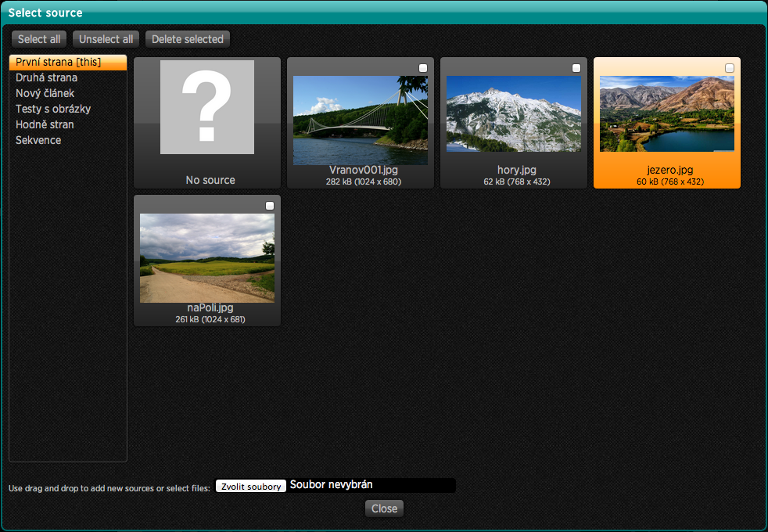The height and width of the screenshot is (532, 768).
Task: Choose Hodně stran from the list
Action: pos(45,124)
